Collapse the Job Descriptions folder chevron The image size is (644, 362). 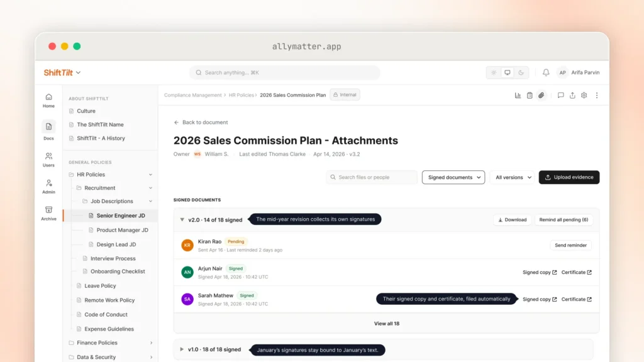pos(151,201)
